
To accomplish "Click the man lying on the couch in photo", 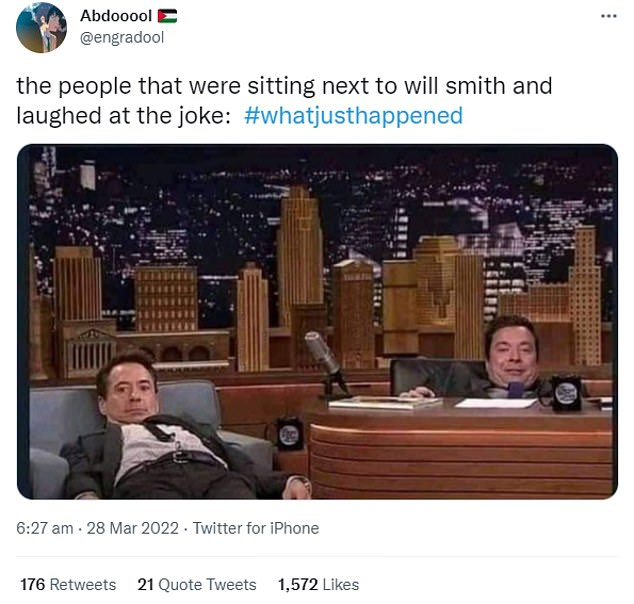I will pyautogui.click(x=160, y=430).
